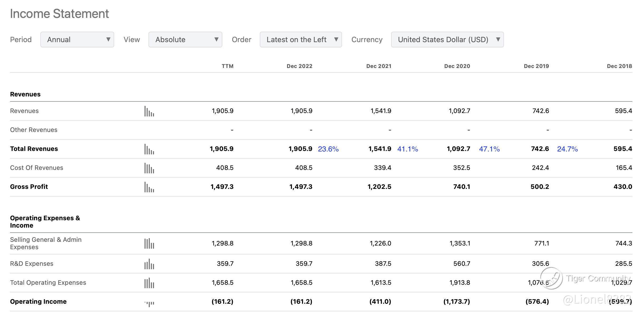Select the Dec 2020 column header
This screenshot has height=314, width=644.
(x=457, y=66)
